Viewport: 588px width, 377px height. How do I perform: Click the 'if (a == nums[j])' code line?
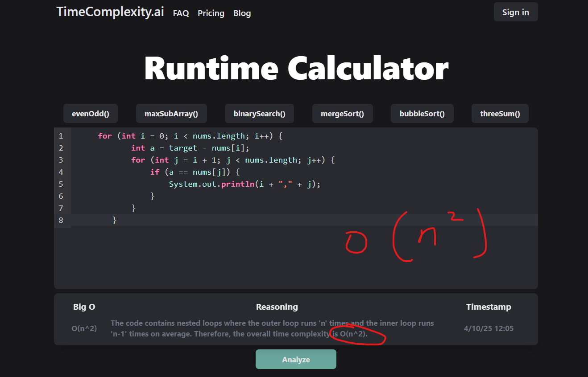[x=195, y=172]
